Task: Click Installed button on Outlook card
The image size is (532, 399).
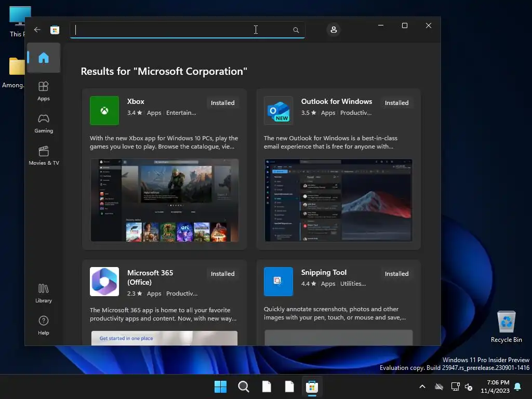Action: pyautogui.click(x=396, y=103)
